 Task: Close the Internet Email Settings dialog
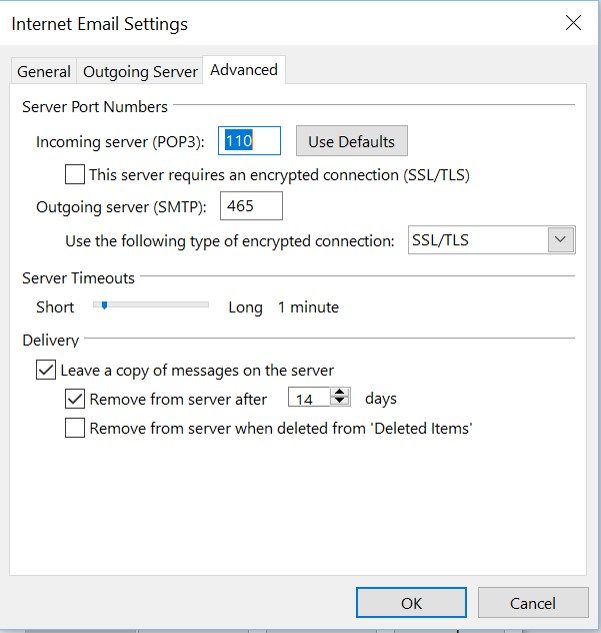coord(573,23)
